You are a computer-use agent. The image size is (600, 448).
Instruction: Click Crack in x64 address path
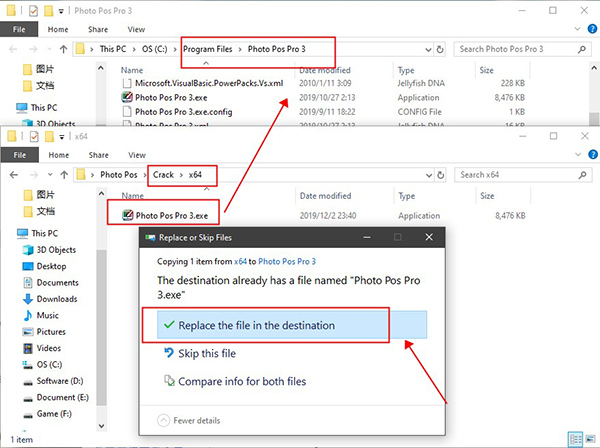163,175
